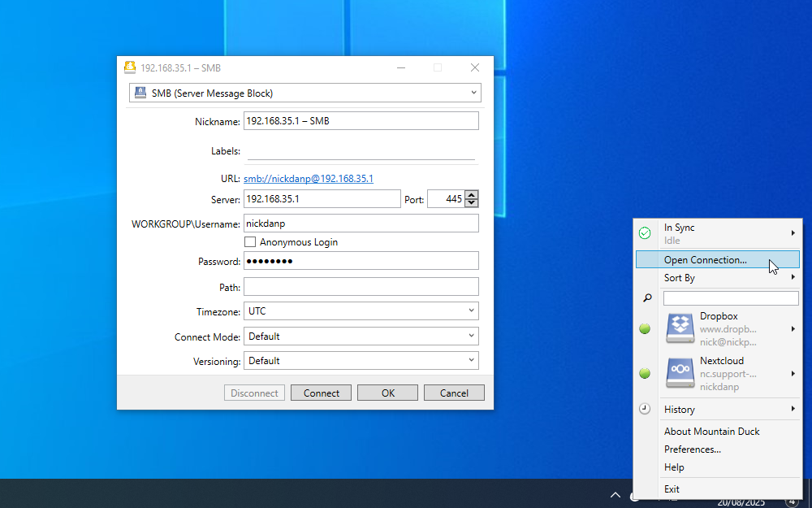The width and height of the screenshot is (812, 508).
Task: Select Open Connection... menu entry
Action: pyautogui.click(x=718, y=260)
